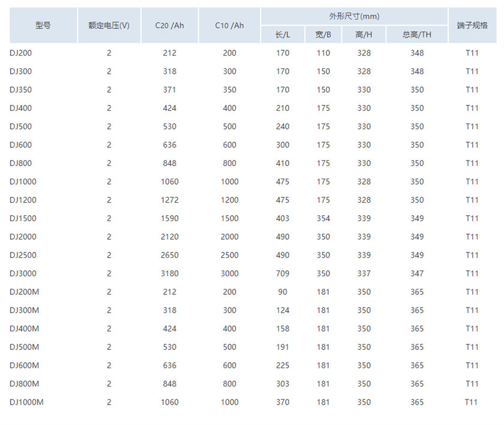Click the 总高/TH sub-header
504x425 pixels.
click(x=417, y=35)
